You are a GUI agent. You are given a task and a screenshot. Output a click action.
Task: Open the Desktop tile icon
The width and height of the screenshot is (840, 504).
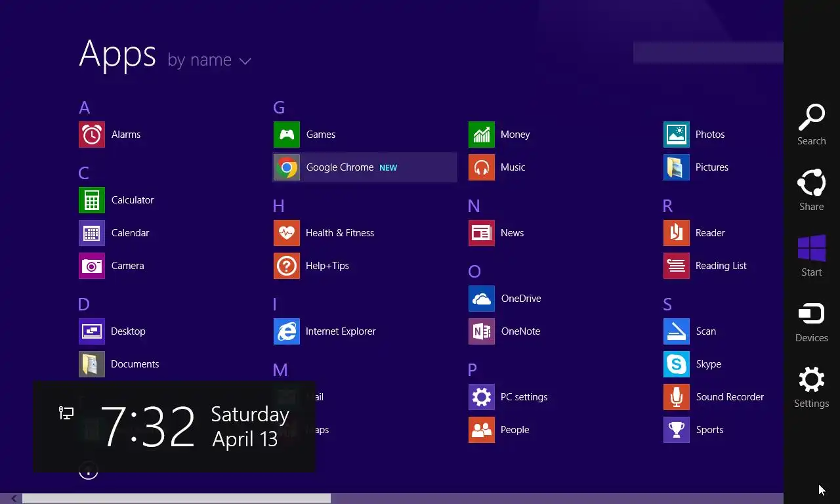(x=92, y=331)
